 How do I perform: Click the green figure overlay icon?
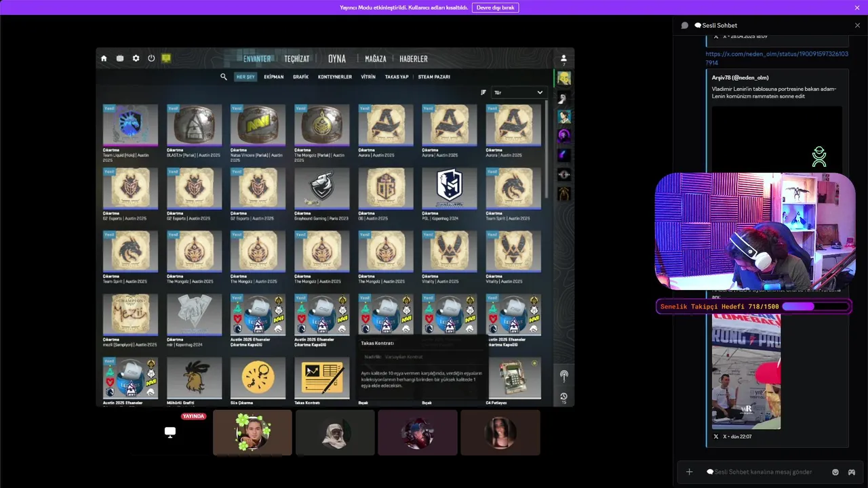click(x=819, y=157)
